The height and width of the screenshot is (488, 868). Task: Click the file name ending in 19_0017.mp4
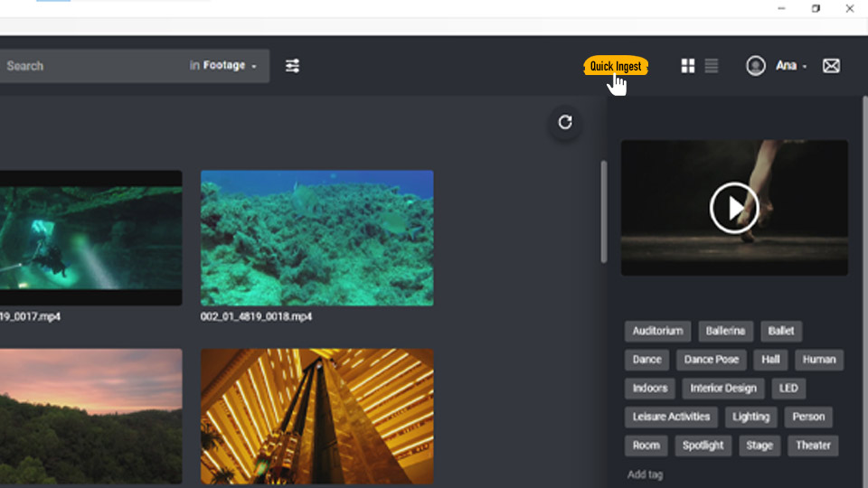click(x=31, y=316)
